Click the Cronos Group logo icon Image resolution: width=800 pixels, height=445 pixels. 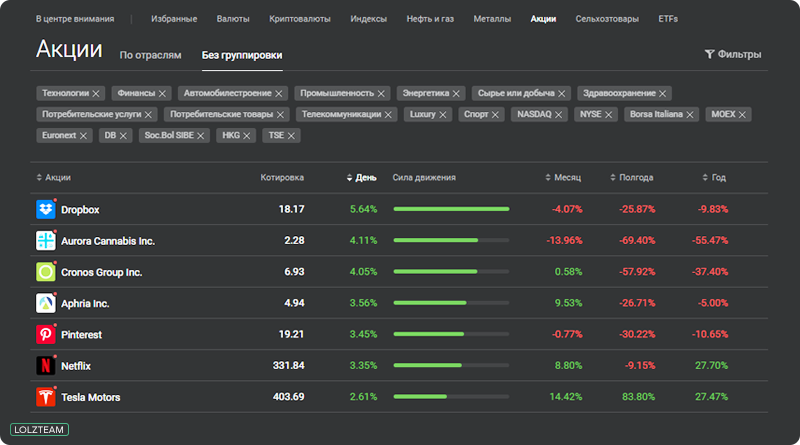pos(45,272)
